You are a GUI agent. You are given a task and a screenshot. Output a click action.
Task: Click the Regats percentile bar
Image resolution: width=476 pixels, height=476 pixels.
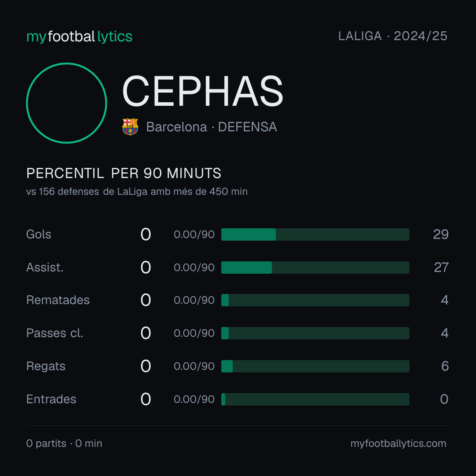(315, 366)
